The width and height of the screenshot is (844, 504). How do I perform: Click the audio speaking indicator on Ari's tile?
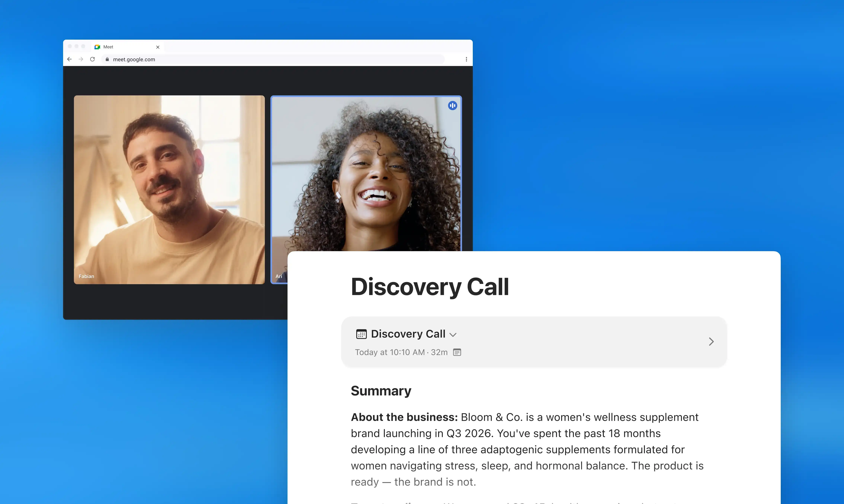click(x=452, y=106)
